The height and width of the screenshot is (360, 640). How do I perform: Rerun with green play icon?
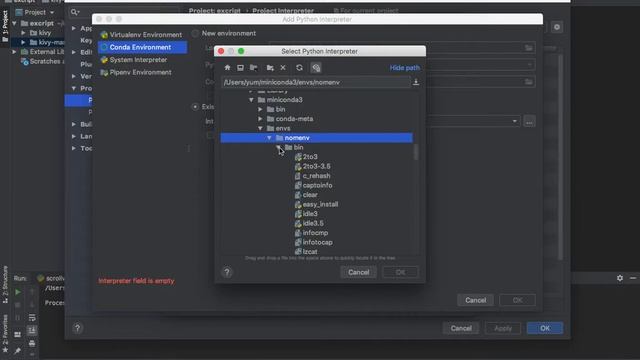[18, 292]
